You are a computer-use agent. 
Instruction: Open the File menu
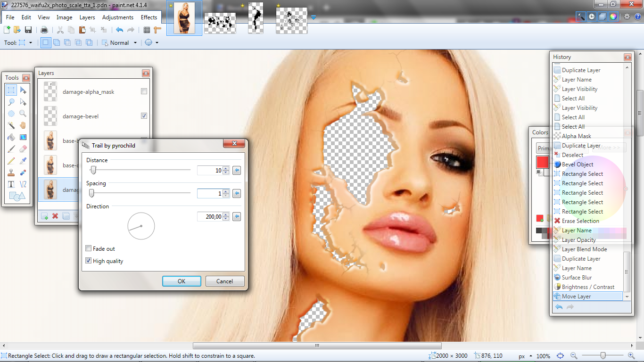(x=10, y=17)
